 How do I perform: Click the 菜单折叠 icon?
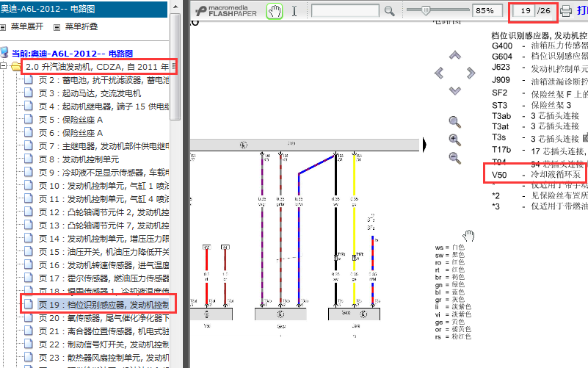(x=57, y=27)
